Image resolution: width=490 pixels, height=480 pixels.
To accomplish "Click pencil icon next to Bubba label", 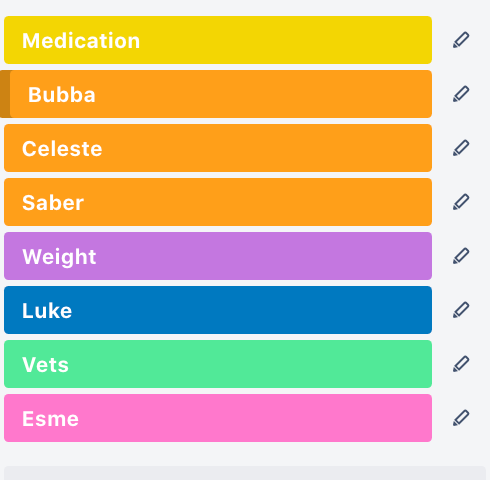I will [461, 94].
